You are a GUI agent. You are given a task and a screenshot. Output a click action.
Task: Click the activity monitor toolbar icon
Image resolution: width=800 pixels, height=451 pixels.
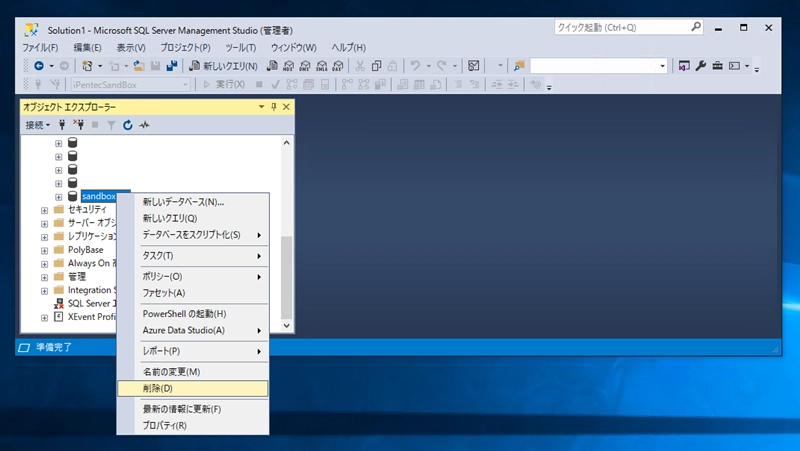(473, 66)
